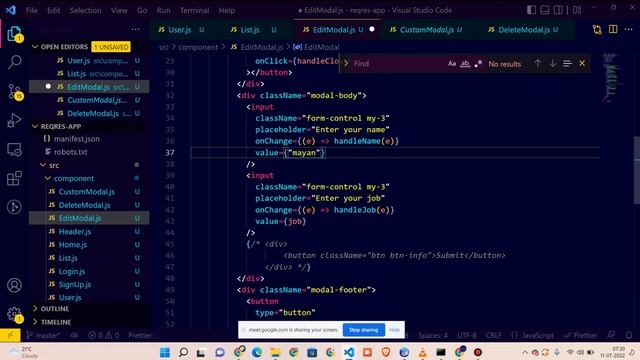The width and height of the screenshot is (640, 360).
Task: Open Customize Layout icon in title bar
Action: (577, 10)
